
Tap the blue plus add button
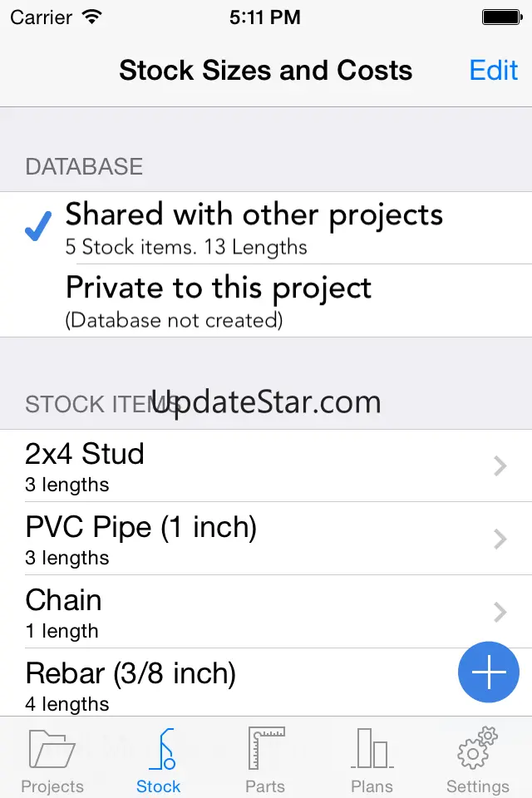(489, 674)
